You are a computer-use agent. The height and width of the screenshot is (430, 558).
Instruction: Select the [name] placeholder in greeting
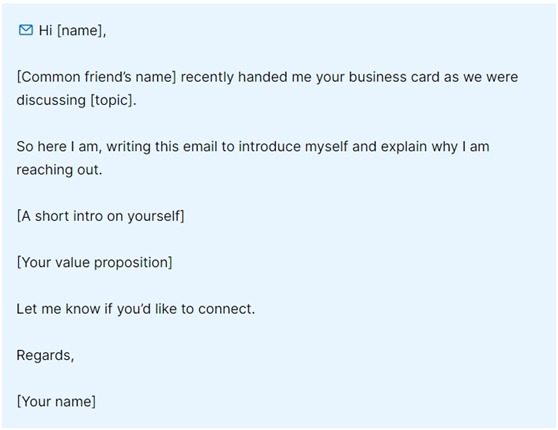point(81,31)
